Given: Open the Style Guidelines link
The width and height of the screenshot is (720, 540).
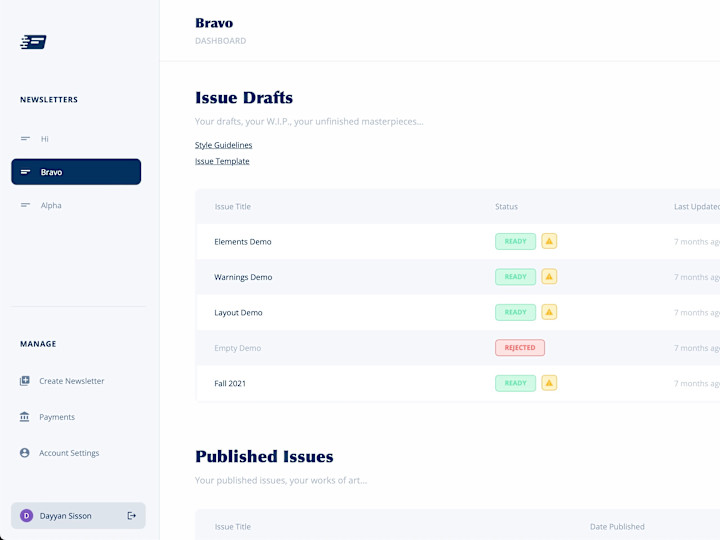Looking at the screenshot, I should [x=223, y=145].
